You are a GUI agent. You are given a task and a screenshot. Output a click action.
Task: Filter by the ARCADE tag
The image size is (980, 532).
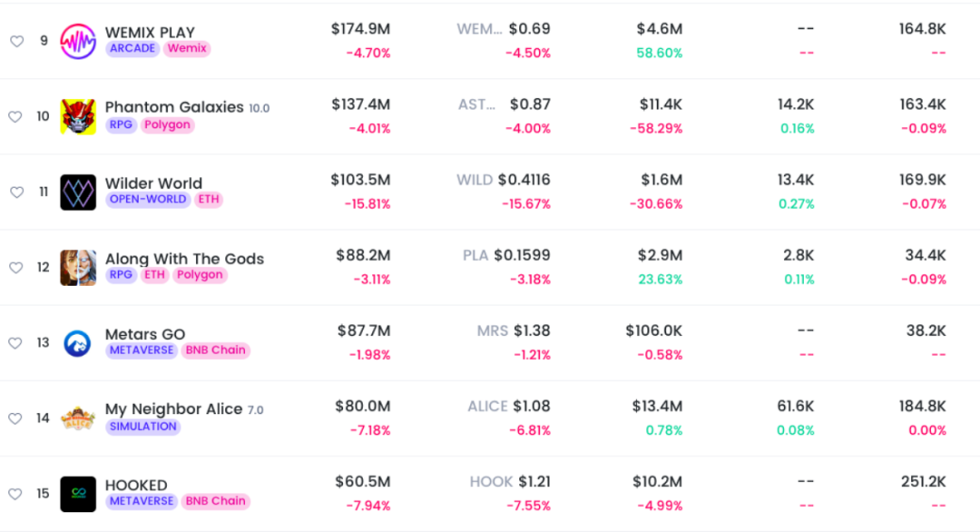tap(132, 48)
